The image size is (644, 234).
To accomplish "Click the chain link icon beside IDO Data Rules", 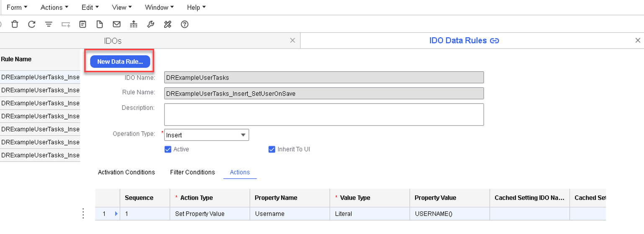I will (x=495, y=41).
